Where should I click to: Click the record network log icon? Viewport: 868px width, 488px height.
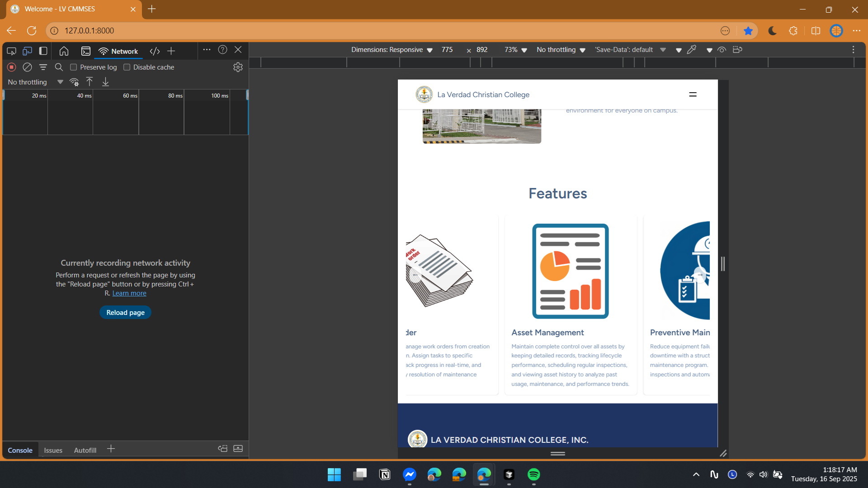point(12,67)
